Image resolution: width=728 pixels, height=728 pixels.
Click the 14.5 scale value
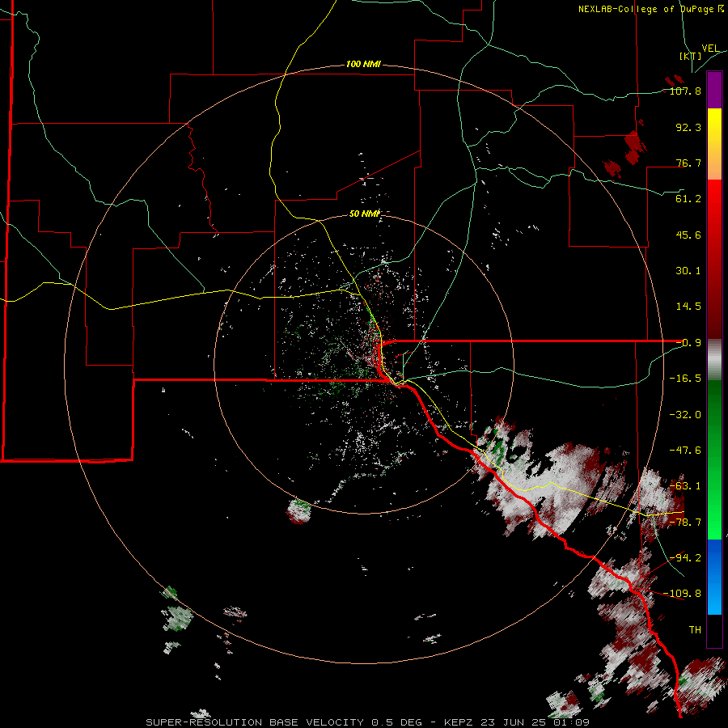tap(688, 307)
